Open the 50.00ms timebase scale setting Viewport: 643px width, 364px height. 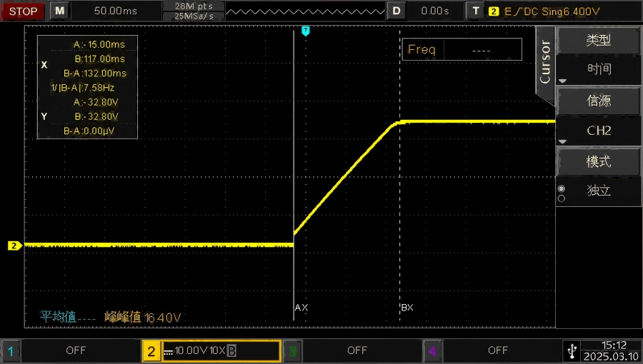coord(116,11)
